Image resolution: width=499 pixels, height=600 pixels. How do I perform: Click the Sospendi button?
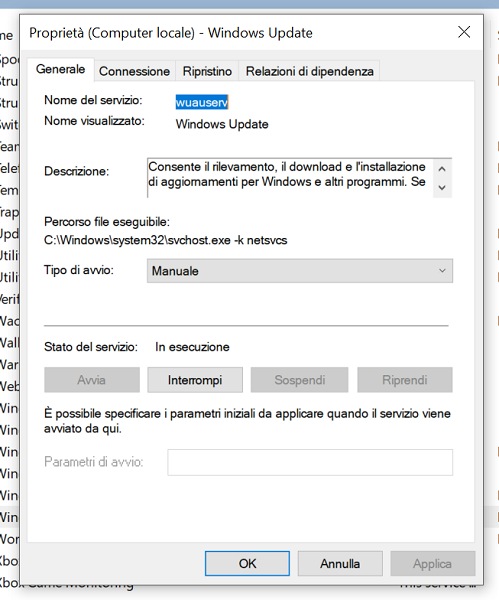click(x=299, y=380)
